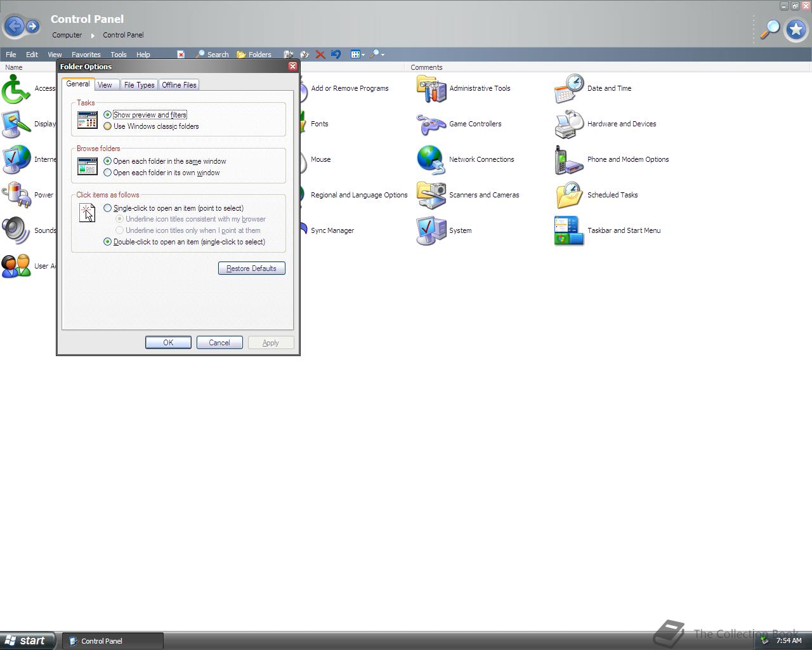Viewport: 812px width, 650px height.
Task: Select Show preview and filters
Action: pyautogui.click(x=145, y=115)
